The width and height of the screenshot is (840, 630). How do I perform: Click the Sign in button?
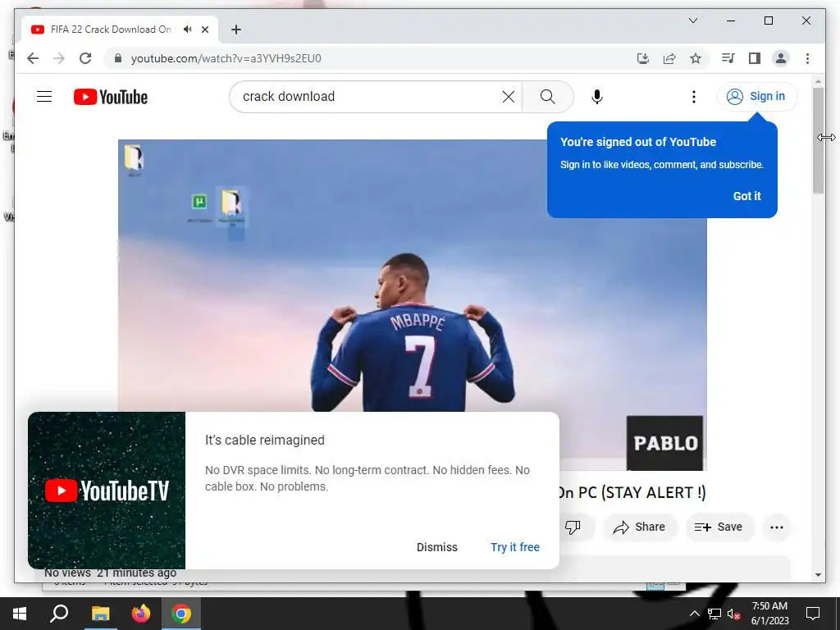tap(757, 97)
